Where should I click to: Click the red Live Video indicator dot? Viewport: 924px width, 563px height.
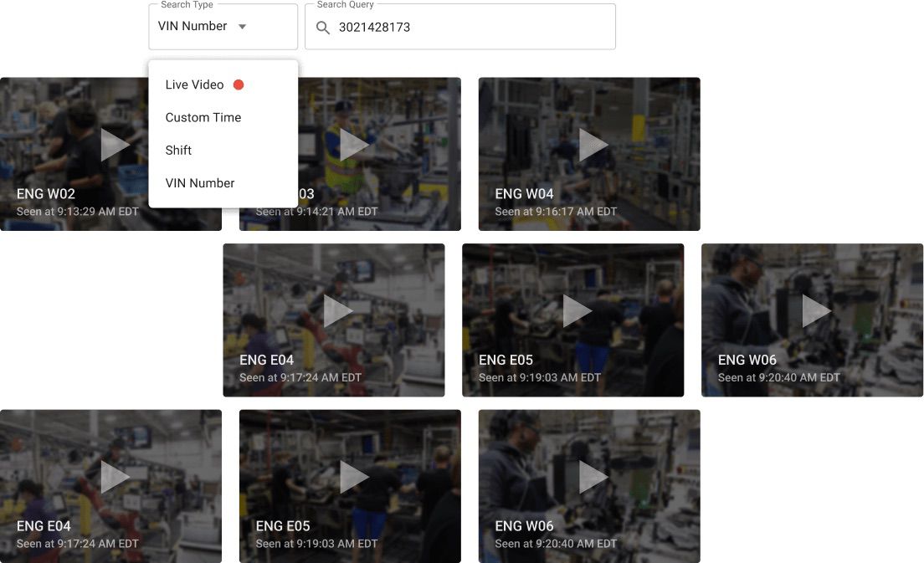pos(239,84)
